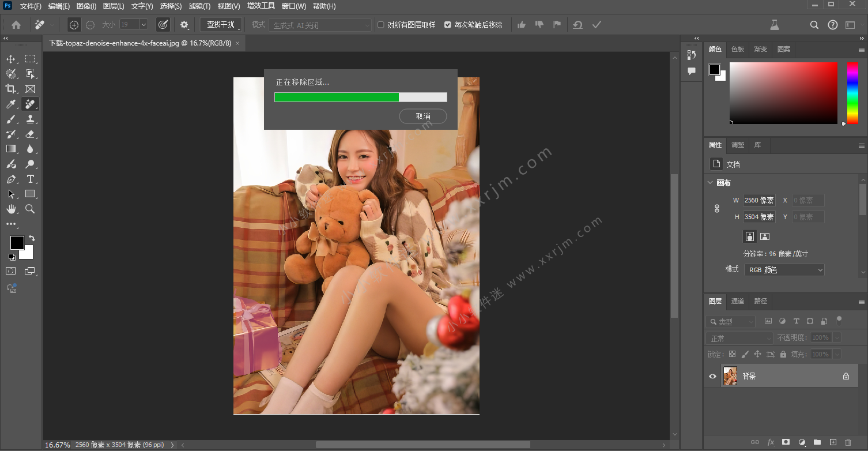Viewport: 868px width, 451px height.
Task: Select the Pen tool
Action: click(11, 179)
